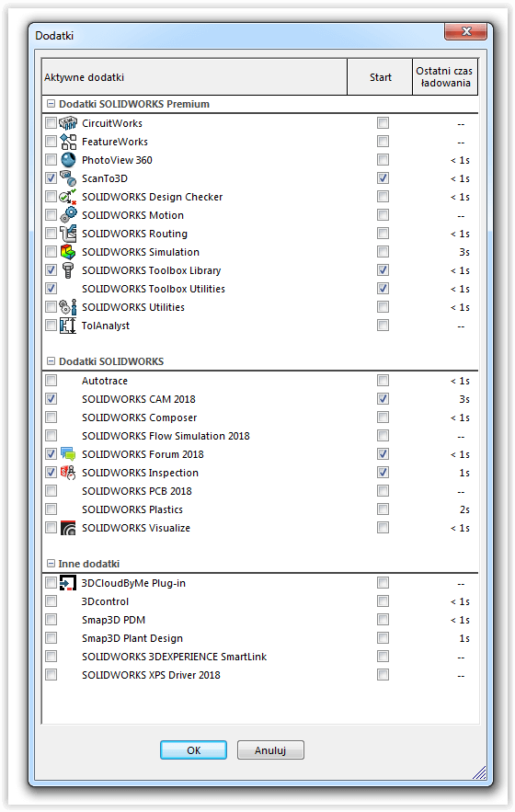Viewport: 515px width, 812px height.
Task: Enable Smap3D PDM active checkbox
Action: click(x=51, y=620)
